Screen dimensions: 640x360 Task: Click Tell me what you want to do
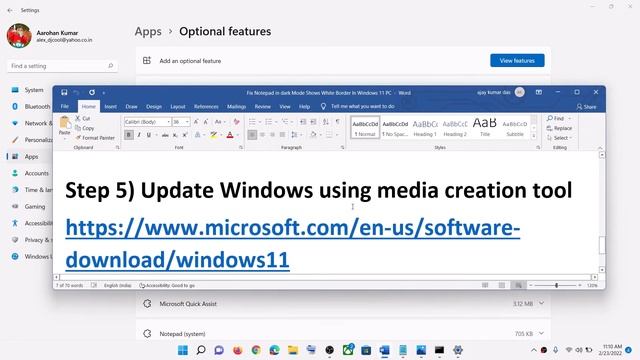click(x=358, y=107)
